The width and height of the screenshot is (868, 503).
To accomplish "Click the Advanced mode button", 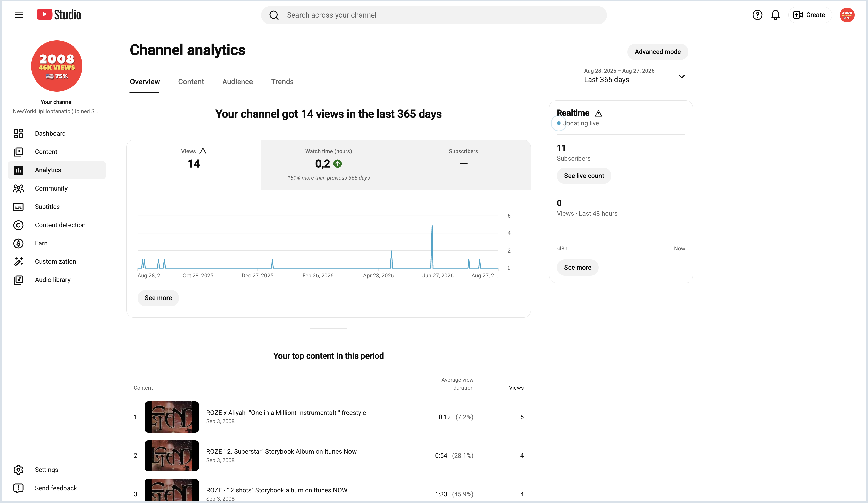I will tap(658, 52).
